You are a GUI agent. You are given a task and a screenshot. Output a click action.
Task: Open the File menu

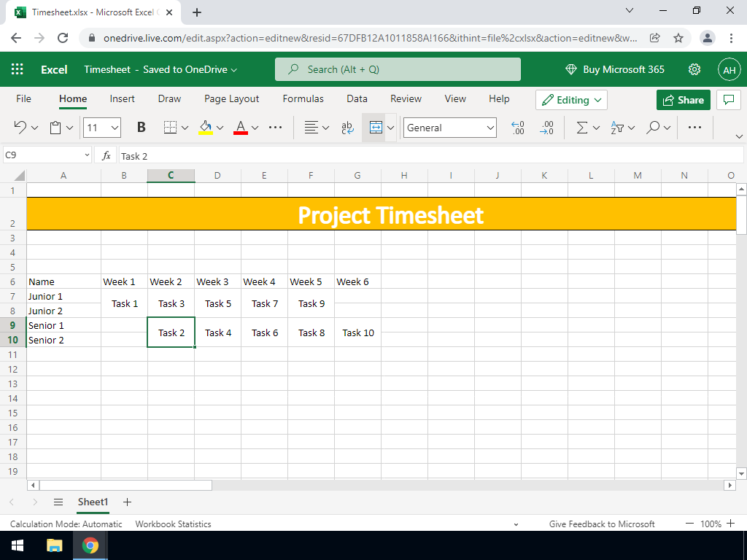click(23, 98)
